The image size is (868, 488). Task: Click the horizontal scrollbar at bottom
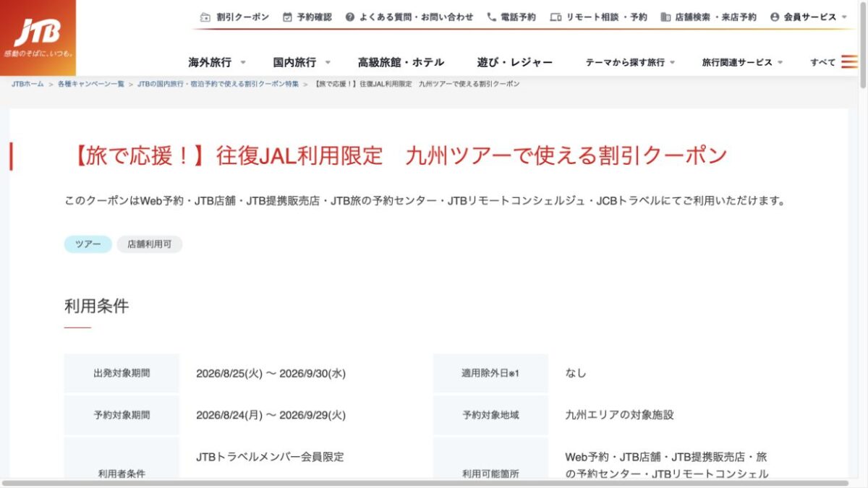click(425, 483)
